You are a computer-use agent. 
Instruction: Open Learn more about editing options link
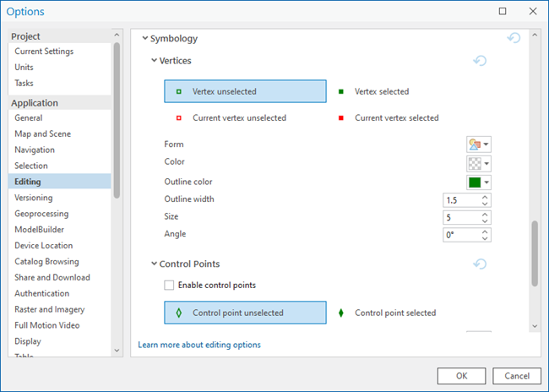coord(199,345)
